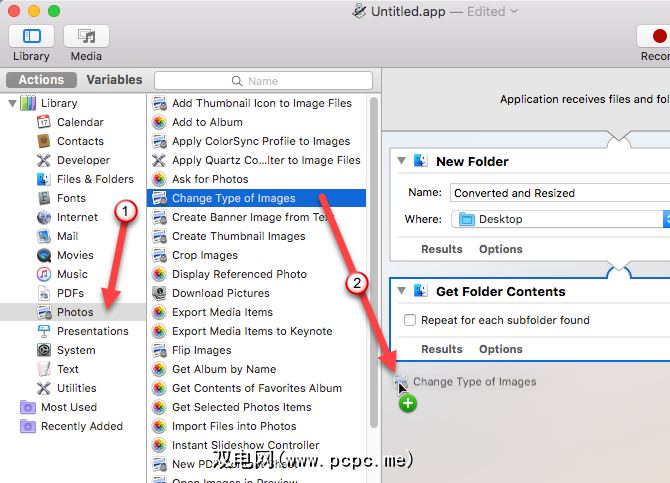Open the Media browser toolbar button

(x=86, y=36)
